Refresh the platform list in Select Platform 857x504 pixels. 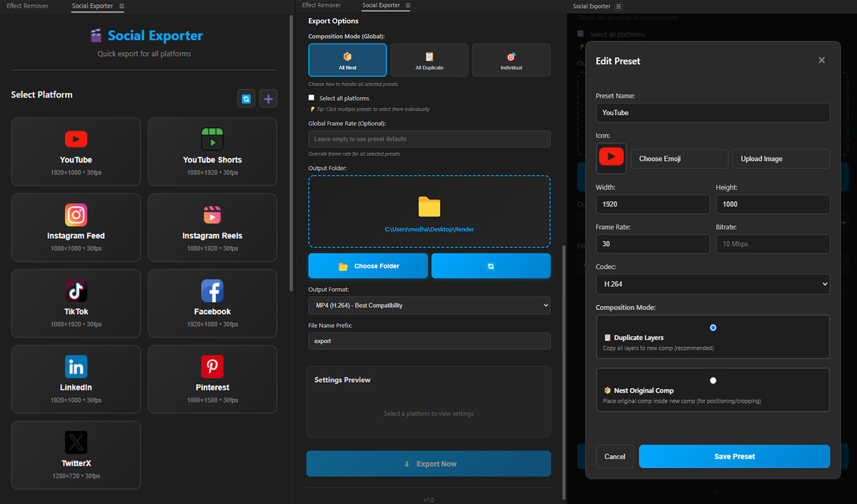coord(246,99)
